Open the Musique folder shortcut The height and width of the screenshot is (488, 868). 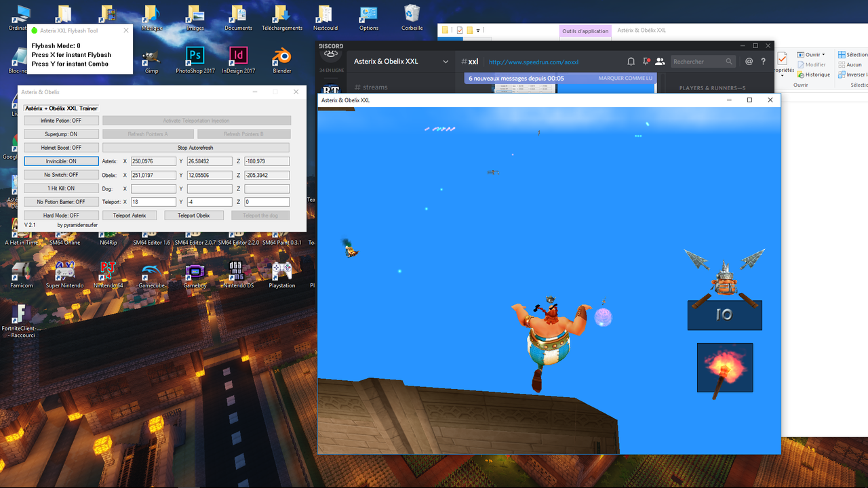[151, 18]
